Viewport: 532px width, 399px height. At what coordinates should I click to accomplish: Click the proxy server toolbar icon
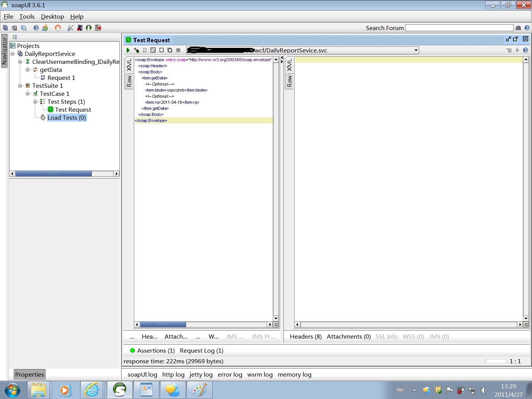tap(80, 28)
